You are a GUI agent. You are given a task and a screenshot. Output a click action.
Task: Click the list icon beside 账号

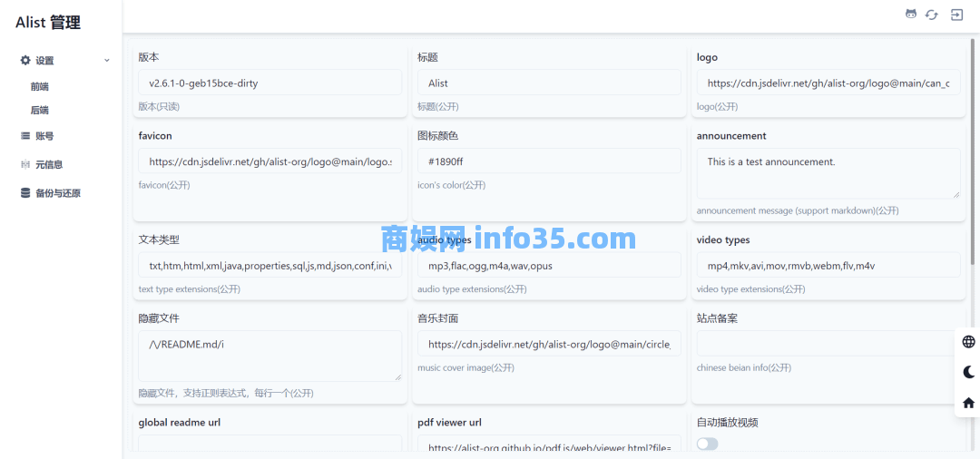(x=25, y=135)
